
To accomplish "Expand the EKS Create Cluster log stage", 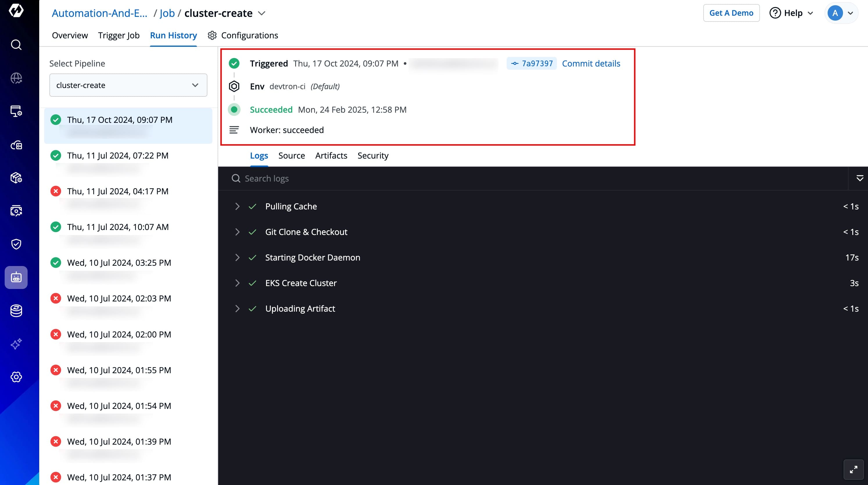I will coord(237,283).
